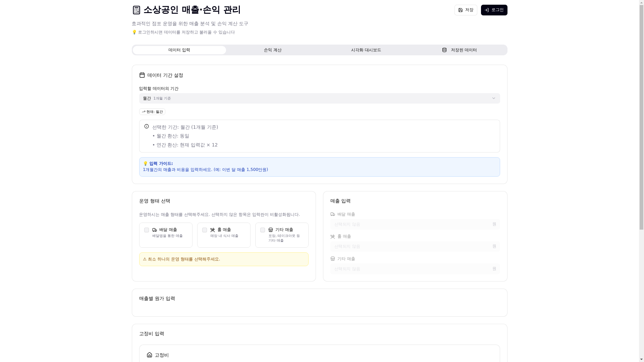Click the info circle icon near 선택한 기간

point(147,126)
